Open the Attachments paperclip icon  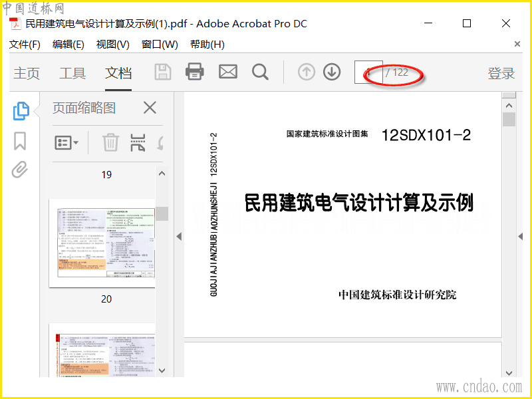tap(19, 170)
